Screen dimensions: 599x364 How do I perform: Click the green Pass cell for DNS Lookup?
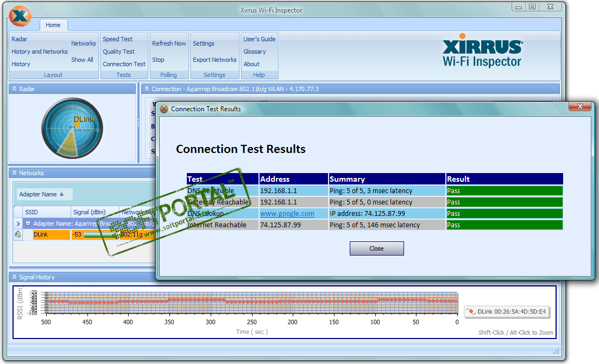505,214
